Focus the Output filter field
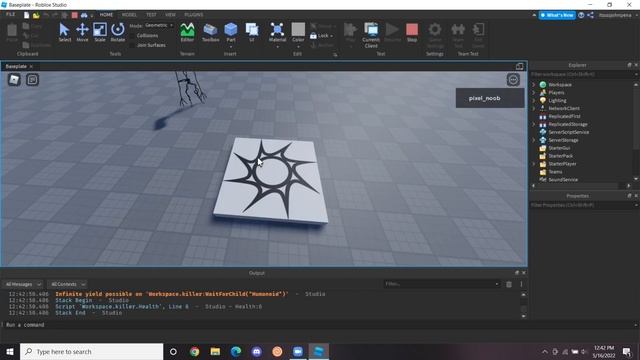Viewport: 640px width, 360px height. (442, 284)
